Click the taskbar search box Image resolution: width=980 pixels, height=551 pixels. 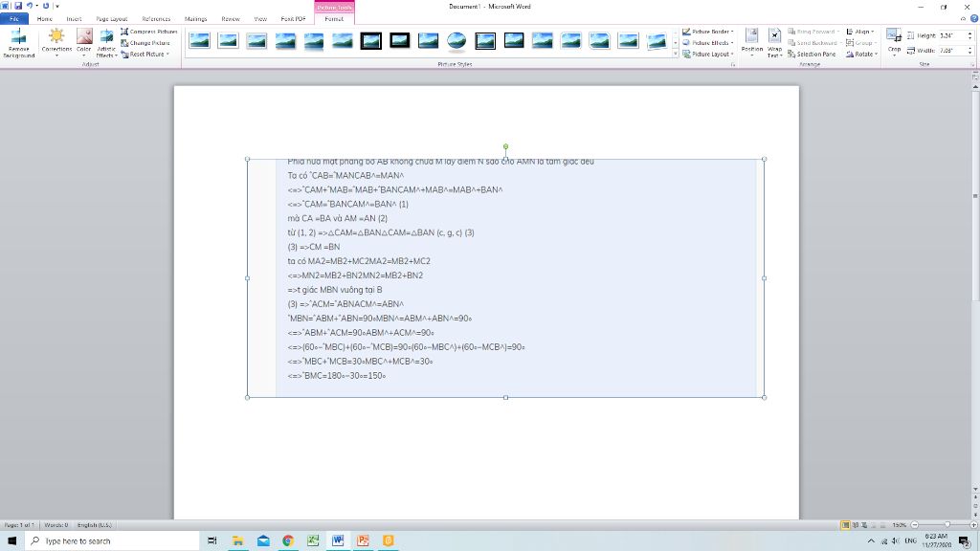(x=113, y=540)
